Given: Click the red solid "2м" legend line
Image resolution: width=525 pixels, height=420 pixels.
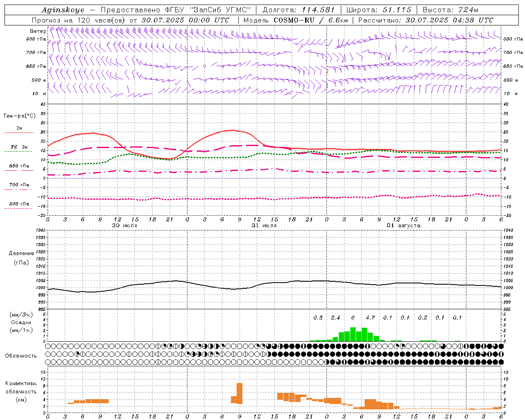Looking at the screenshot, I should pos(19,133).
